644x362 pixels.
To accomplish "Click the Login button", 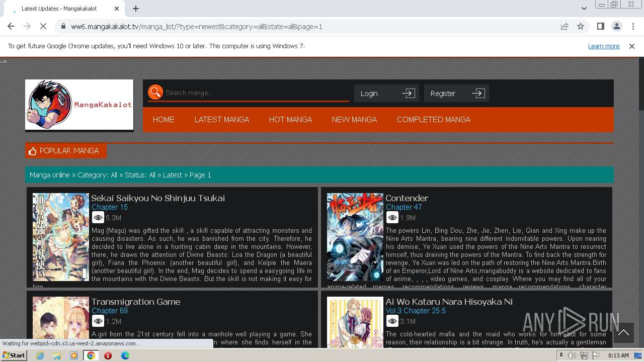I will point(386,93).
